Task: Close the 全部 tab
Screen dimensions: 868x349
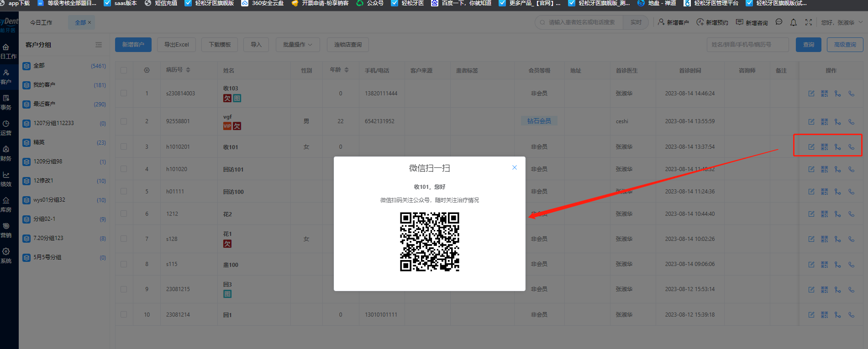Action: point(89,22)
